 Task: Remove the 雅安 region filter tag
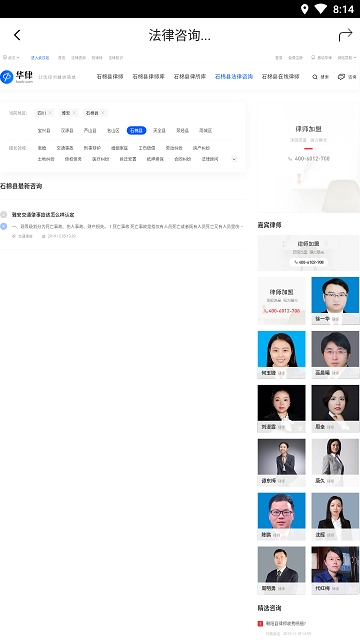(x=74, y=113)
